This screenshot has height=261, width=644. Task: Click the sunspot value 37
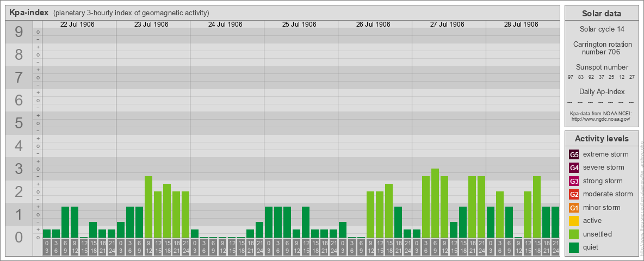click(x=601, y=77)
